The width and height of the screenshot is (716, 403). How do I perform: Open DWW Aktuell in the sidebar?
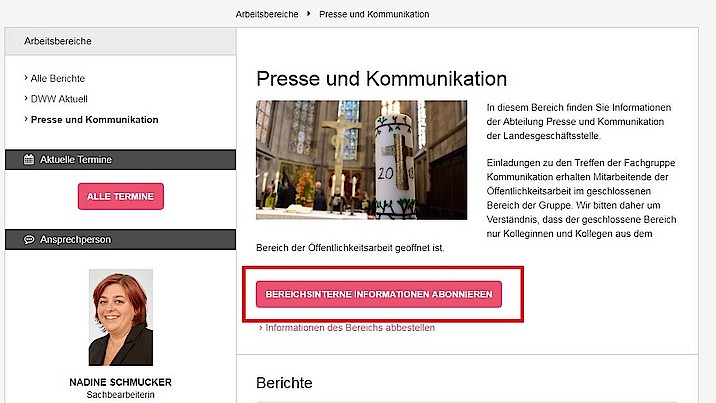[59, 99]
